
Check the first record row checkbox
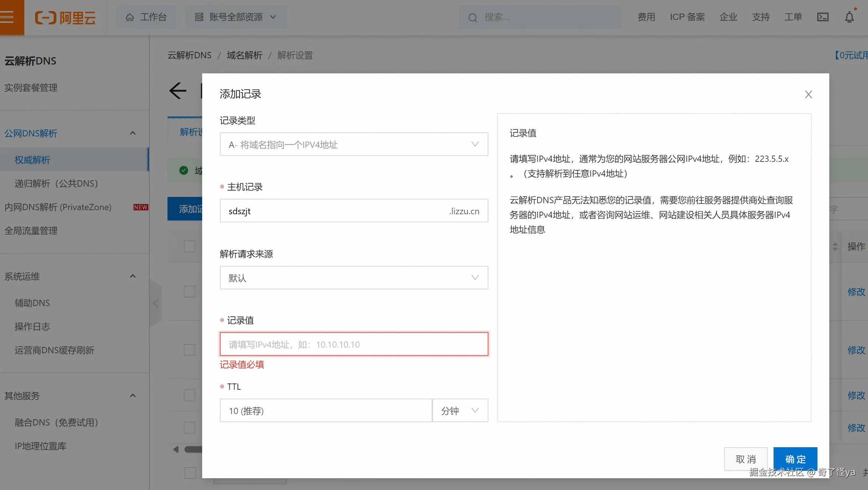(x=190, y=292)
